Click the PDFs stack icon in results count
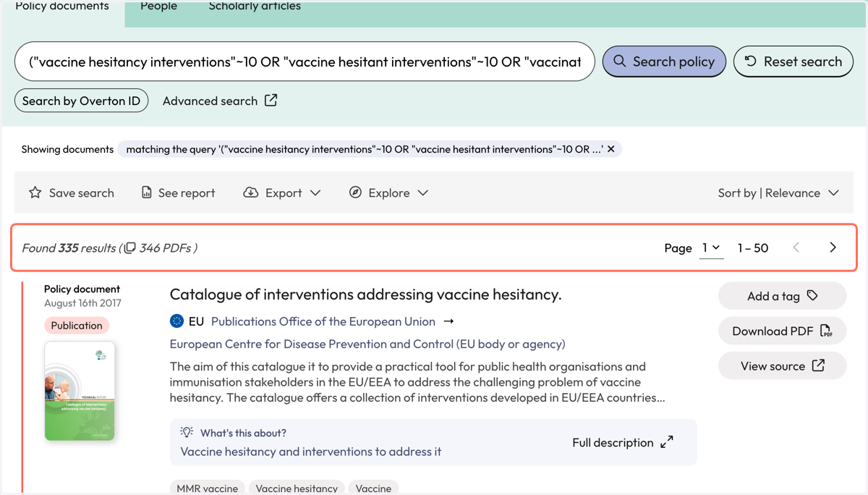The width and height of the screenshot is (868, 495). point(130,247)
